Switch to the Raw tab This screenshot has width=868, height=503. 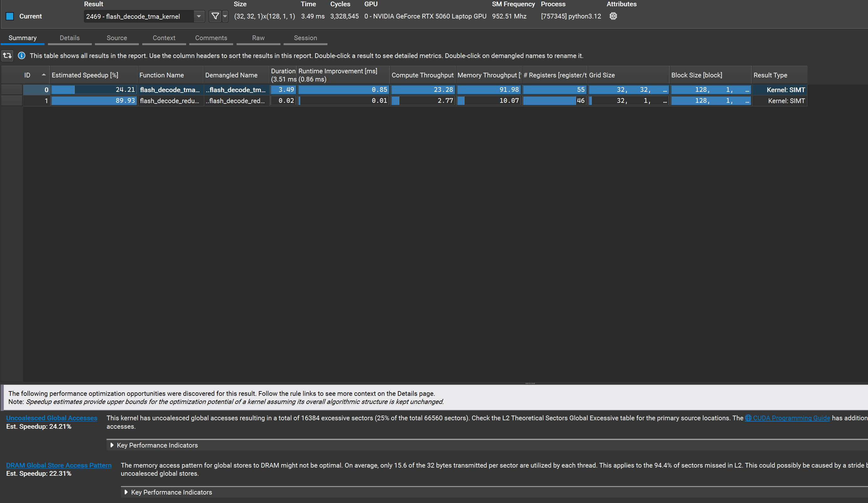tap(258, 38)
